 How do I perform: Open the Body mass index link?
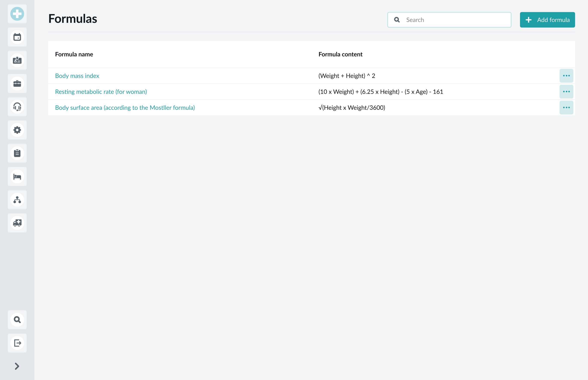point(77,76)
